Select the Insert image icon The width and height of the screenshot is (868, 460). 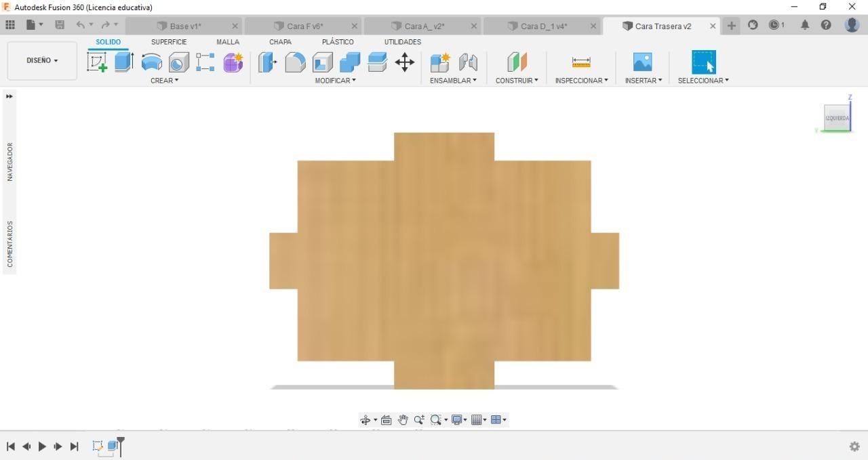coord(642,62)
